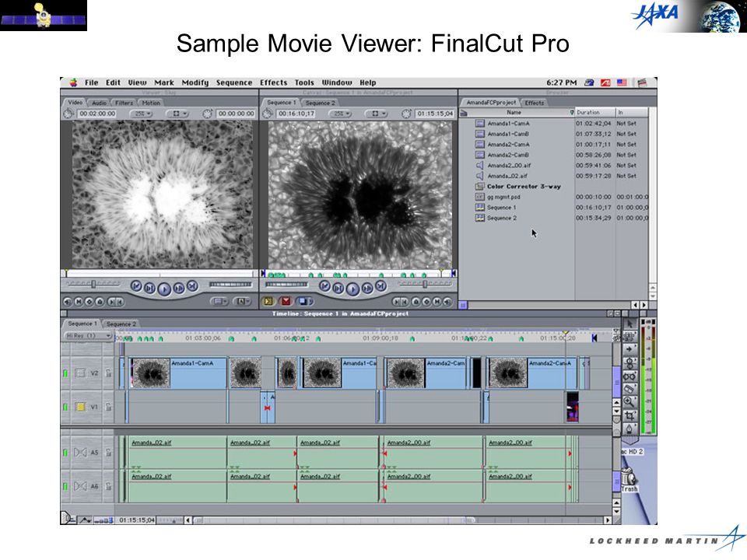The width and height of the screenshot is (747, 560).
Task: Click blue Replace edit button in Canvas
Action: [x=303, y=301]
